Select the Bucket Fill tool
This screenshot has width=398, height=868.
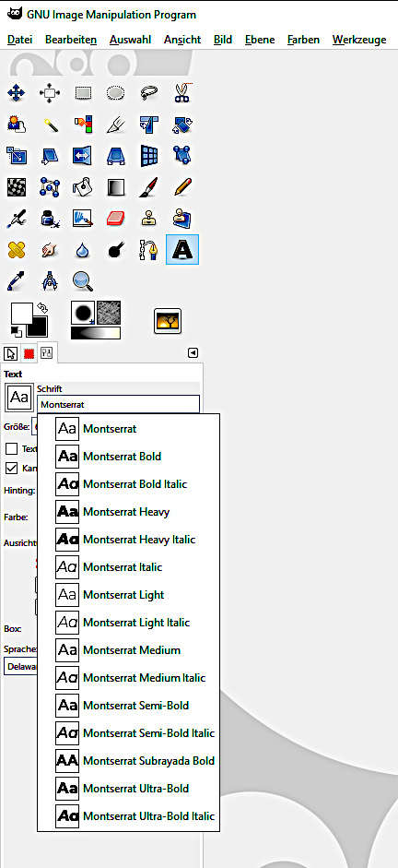pyautogui.click(x=82, y=187)
